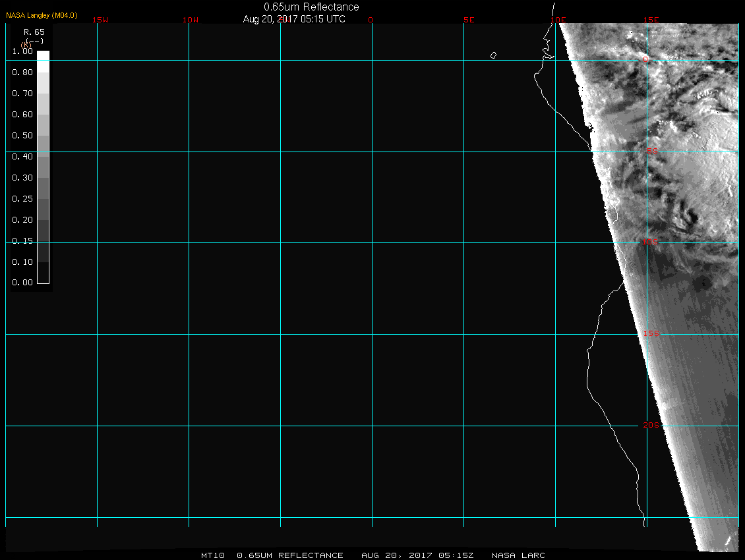Click the 'MT10' text in the footer
Screen dimensions: 745x560
[212, 555]
